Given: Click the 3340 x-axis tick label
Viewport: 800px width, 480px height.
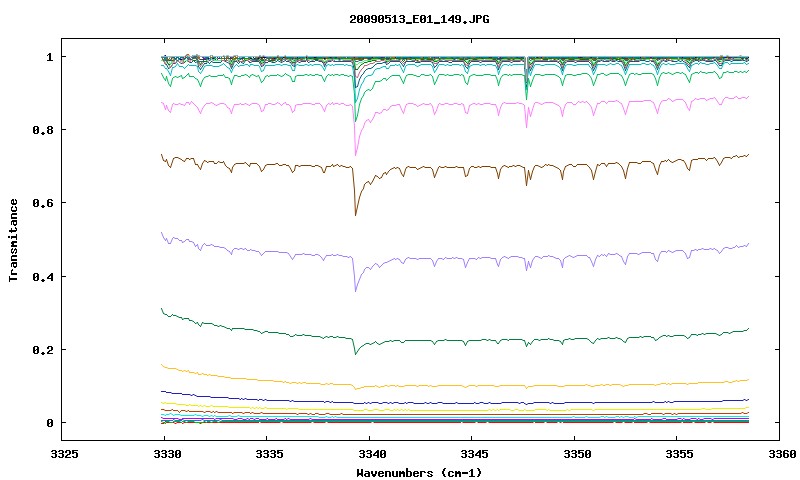Looking at the screenshot, I should click(372, 454).
